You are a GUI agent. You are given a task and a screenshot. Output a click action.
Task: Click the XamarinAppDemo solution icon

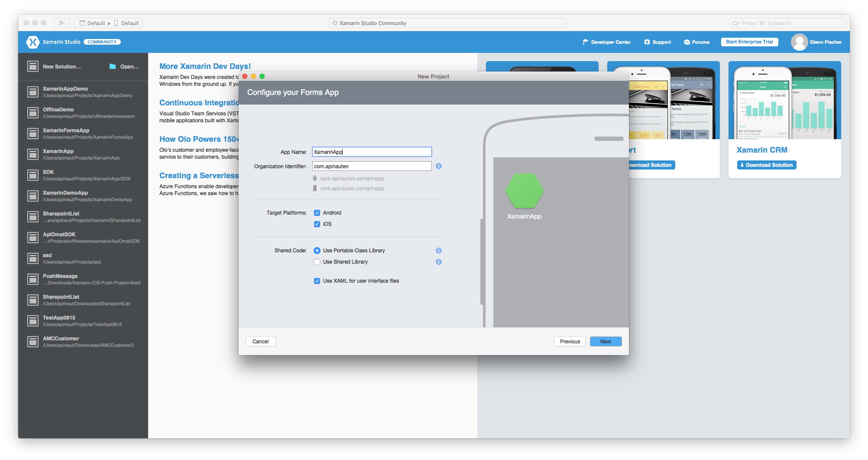click(32, 92)
